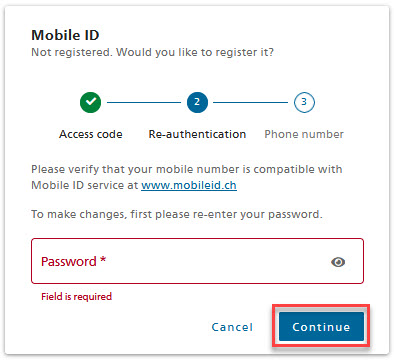Screen dimensions: 394x360
Task: Click the Access code step label
Action: [91, 134]
